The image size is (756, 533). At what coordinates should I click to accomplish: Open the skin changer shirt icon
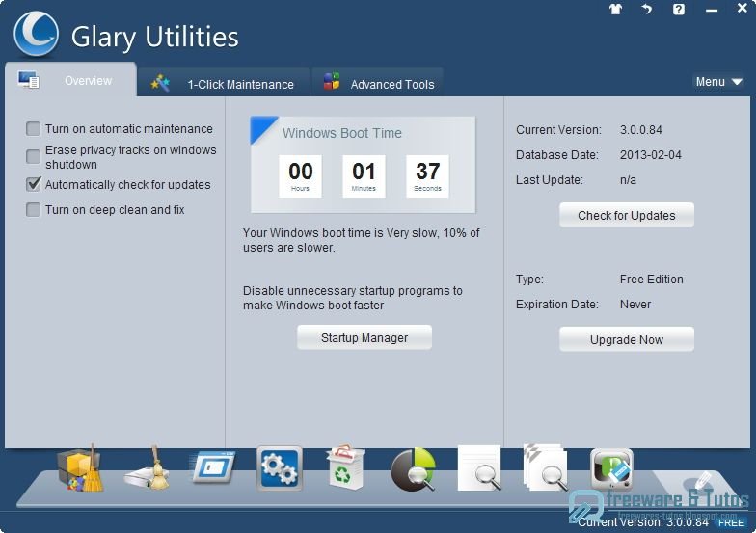[x=615, y=10]
